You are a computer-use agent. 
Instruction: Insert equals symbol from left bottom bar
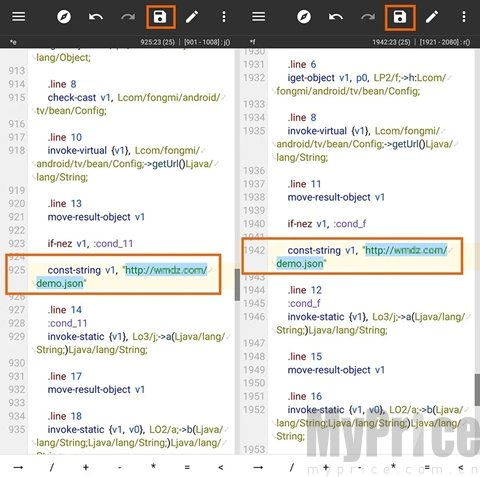tap(187, 467)
